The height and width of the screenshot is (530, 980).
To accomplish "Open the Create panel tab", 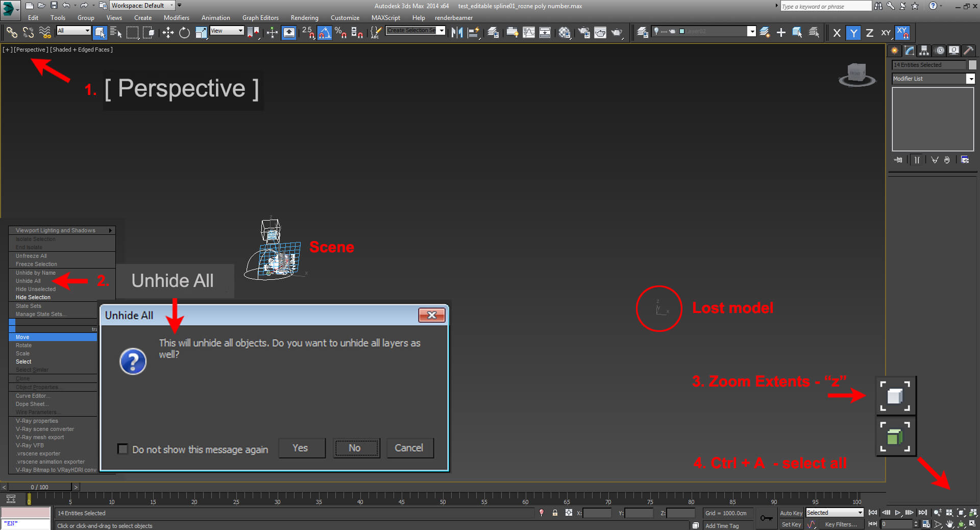I will pos(894,51).
